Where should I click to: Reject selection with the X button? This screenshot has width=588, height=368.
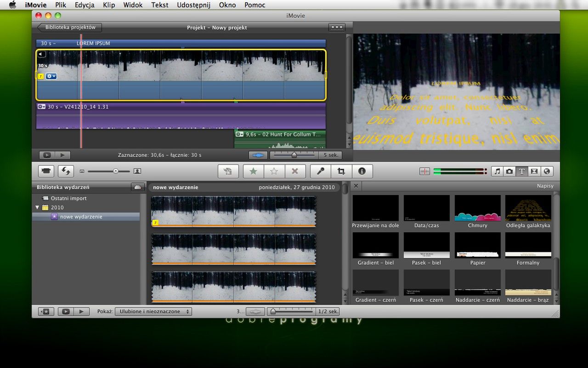point(295,171)
